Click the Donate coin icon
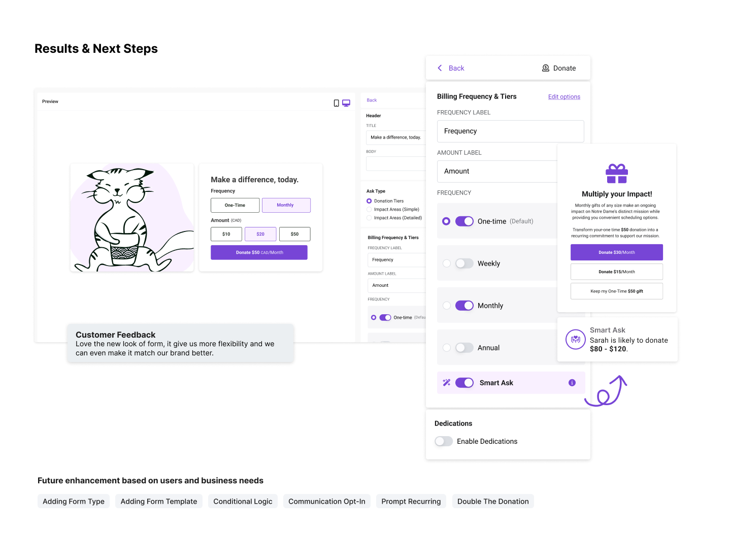The image size is (731, 560). tap(546, 68)
